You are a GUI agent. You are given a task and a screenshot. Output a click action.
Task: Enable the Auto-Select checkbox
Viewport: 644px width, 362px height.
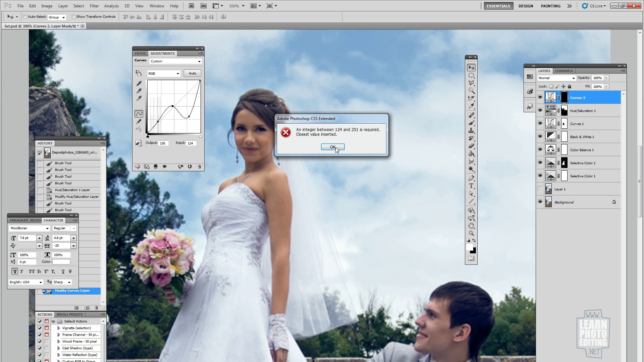(25, 17)
